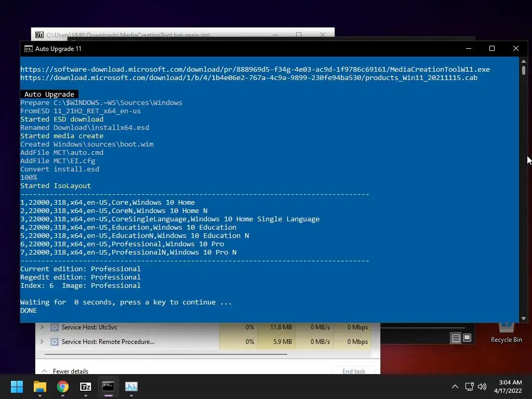Click the line 'Started IsoLayout'
Viewport: 532px width, 399px height.
coord(56,185)
